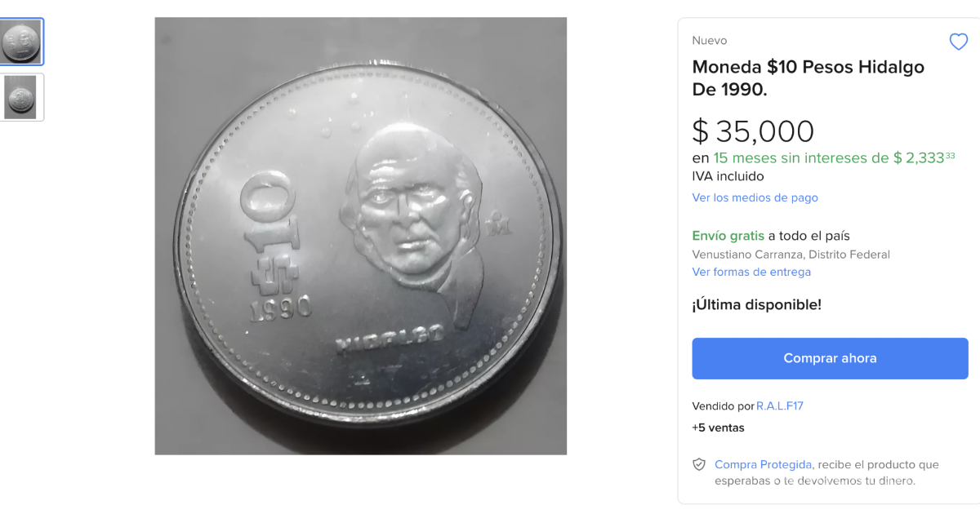The image size is (980, 514).
Task: Open the large Hidalgo coin image
Action: click(x=360, y=236)
